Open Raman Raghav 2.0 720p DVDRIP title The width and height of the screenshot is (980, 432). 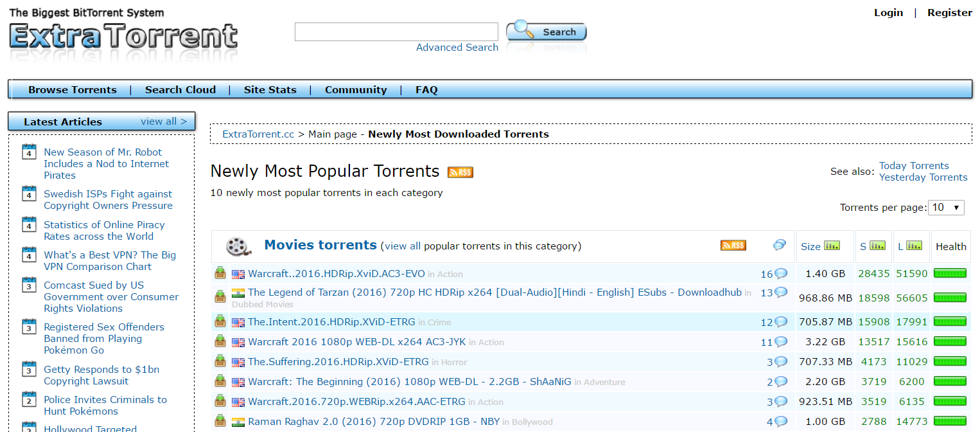(x=374, y=422)
